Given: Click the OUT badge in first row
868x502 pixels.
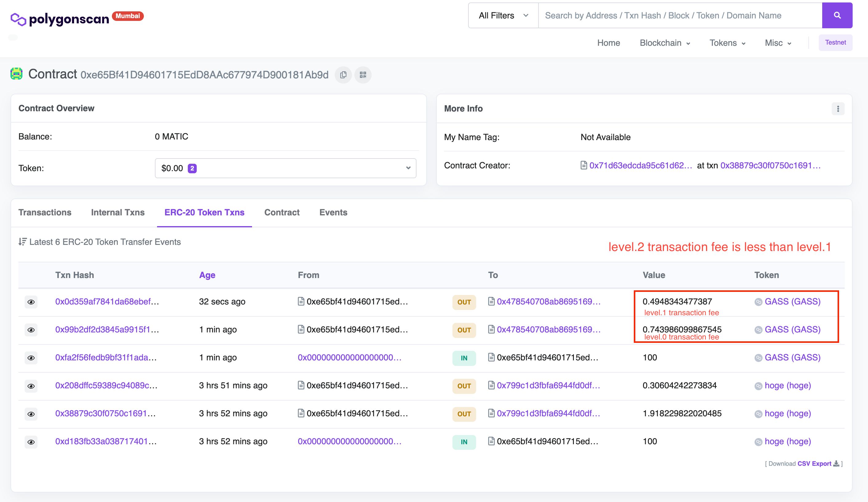Looking at the screenshot, I should [464, 302].
